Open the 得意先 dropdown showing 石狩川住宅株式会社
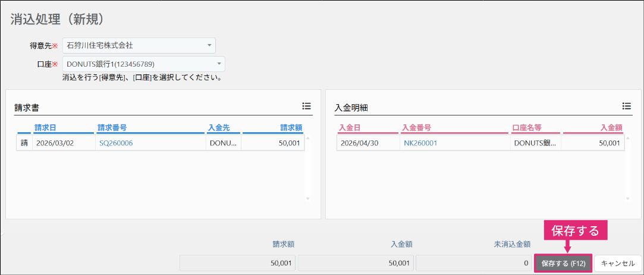This screenshot has height=275, width=644. tap(139, 45)
